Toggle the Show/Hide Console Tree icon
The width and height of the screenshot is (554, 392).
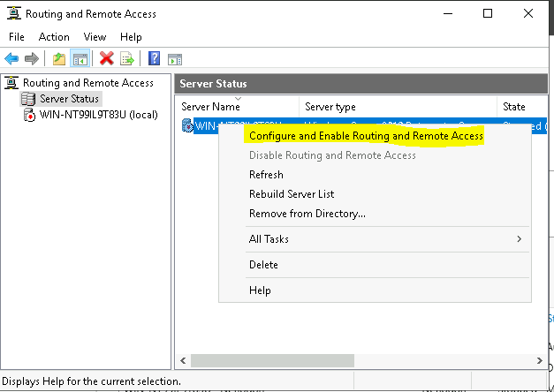coord(80,58)
